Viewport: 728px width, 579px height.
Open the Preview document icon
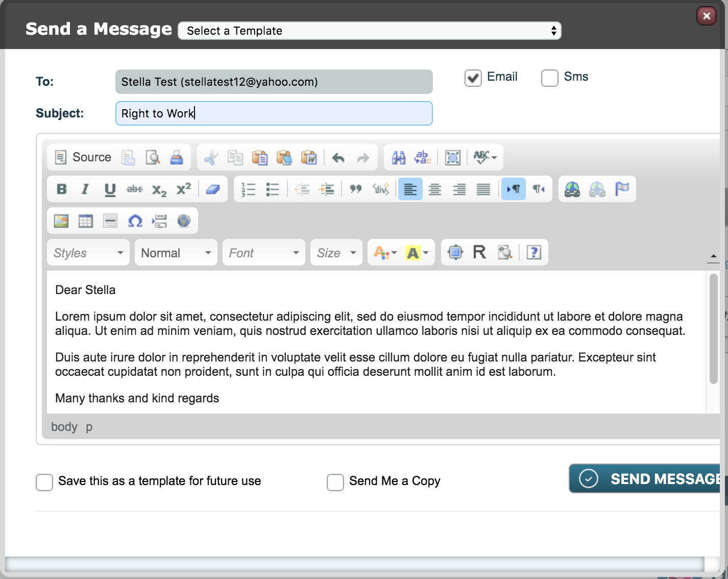click(153, 157)
